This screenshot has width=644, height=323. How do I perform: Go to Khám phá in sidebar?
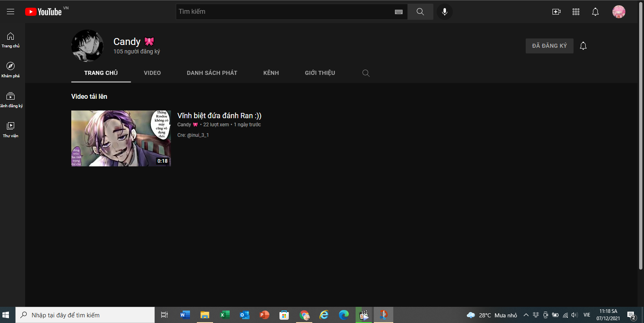[x=11, y=70]
